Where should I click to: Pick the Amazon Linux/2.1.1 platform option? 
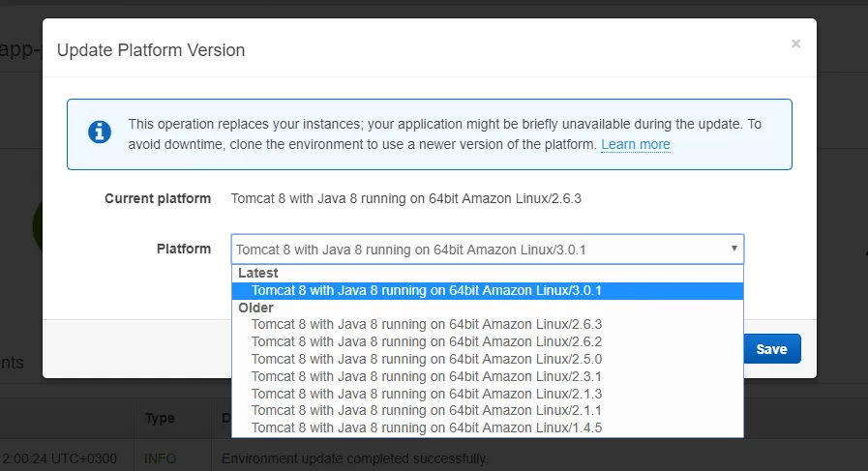[x=426, y=410]
